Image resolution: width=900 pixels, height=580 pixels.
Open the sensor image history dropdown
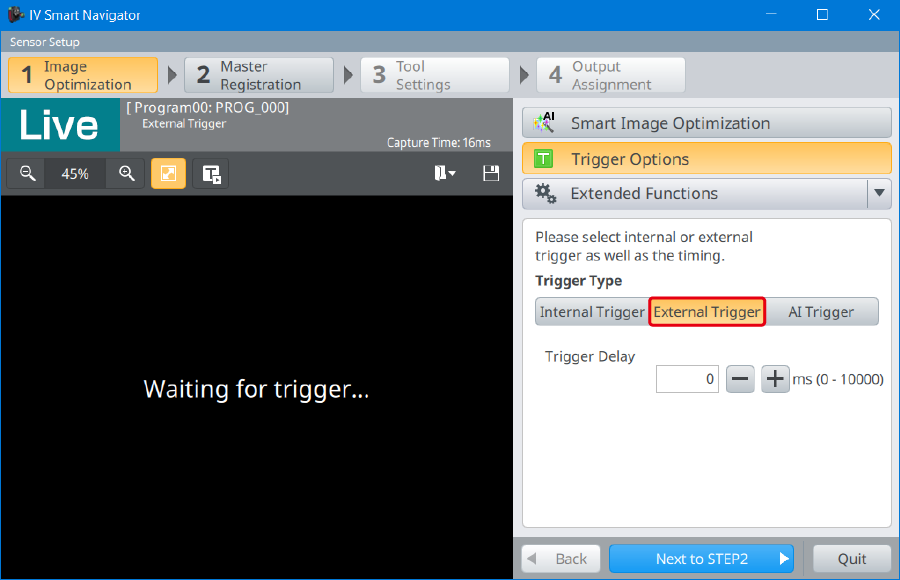[x=444, y=173]
